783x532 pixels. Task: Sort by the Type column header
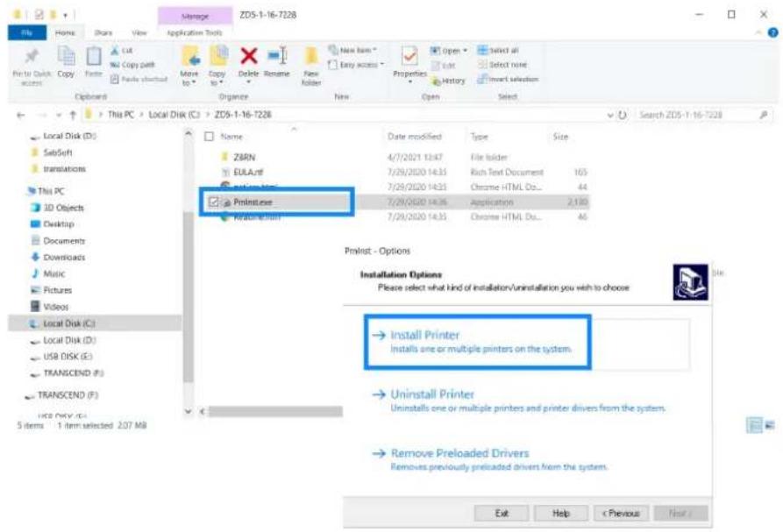coord(479,136)
